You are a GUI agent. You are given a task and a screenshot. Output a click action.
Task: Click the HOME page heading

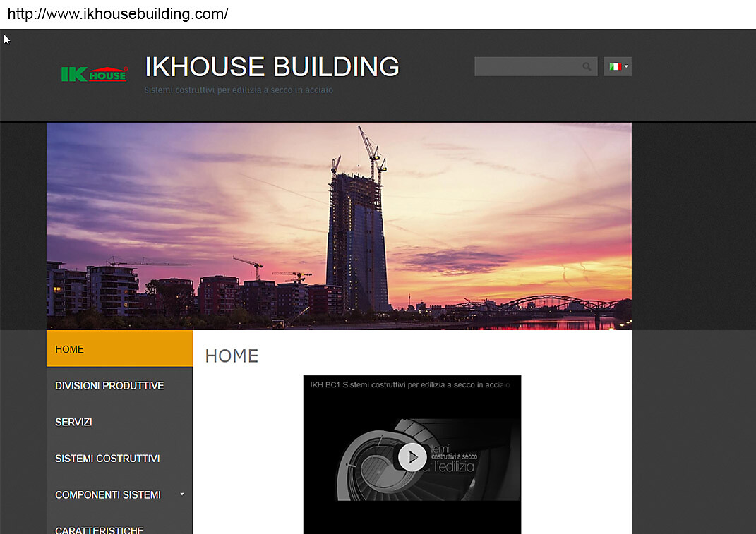point(232,356)
